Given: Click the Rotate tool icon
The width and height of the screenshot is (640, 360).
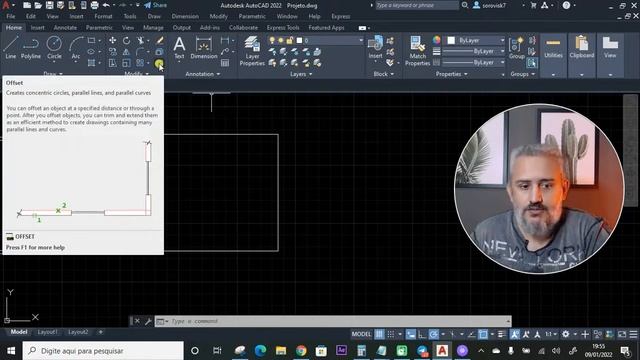Looking at the screenshot, I should (127, 40).
